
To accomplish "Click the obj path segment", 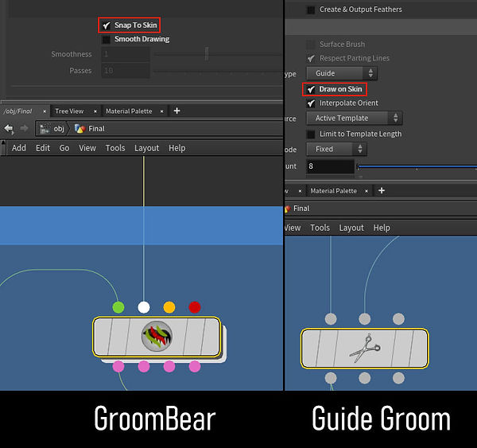I will click(59, 129).
